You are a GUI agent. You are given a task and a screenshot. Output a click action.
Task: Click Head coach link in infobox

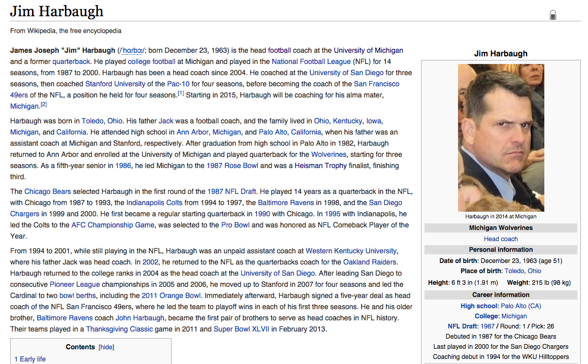click(x=501, y=239)
